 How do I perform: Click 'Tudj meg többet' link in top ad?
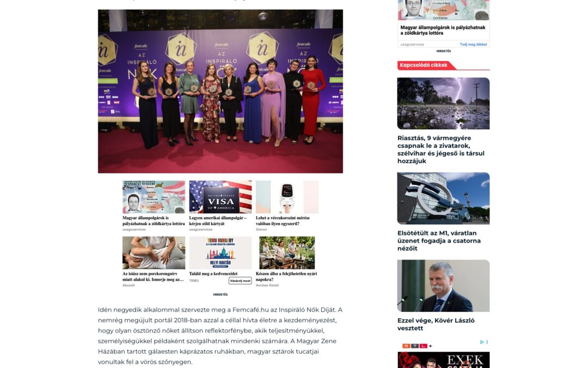pyautogui.click(x=473, y=44)
